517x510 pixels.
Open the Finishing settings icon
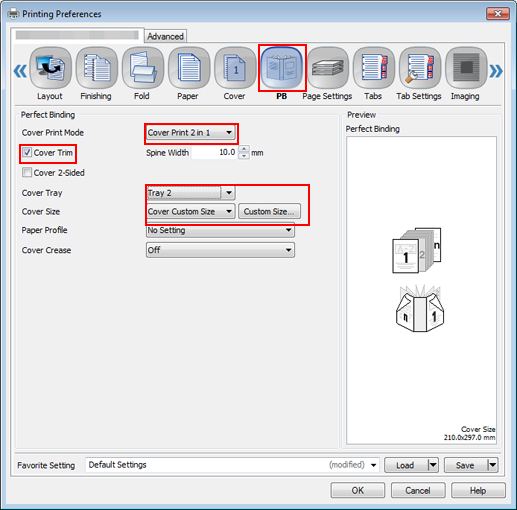[x=96, y=68]
